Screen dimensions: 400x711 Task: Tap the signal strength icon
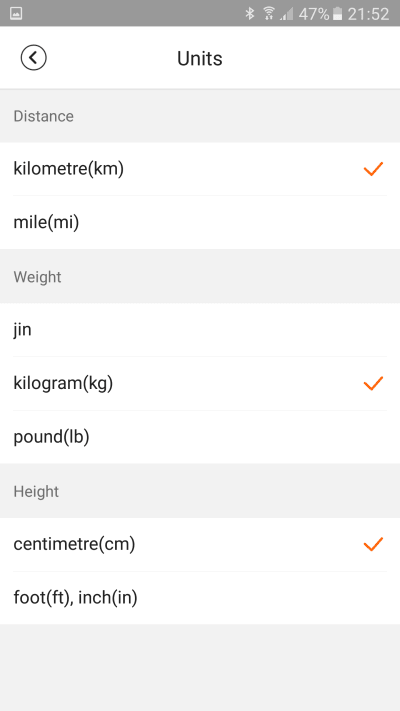pyautogui.click(x=287, y=14)
